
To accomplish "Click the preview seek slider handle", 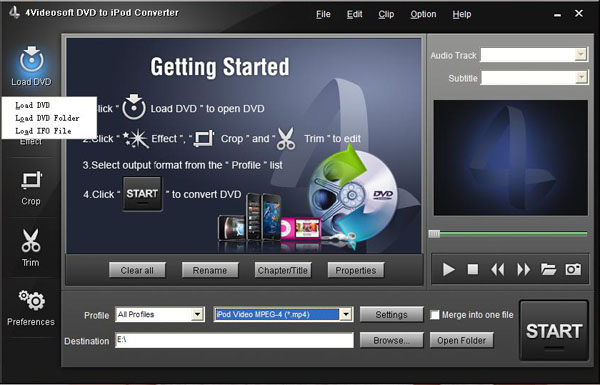I will click(x=434, y=234).
